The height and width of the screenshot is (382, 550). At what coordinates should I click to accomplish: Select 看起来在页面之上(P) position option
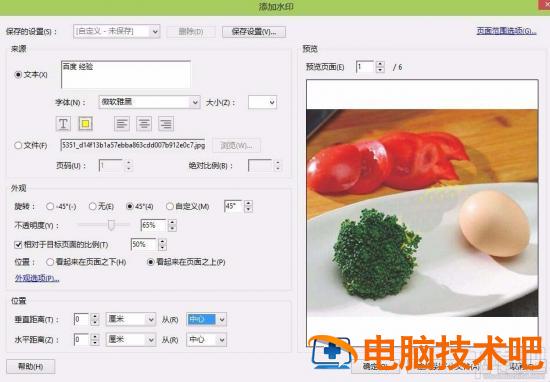pyautogui.click(x=150, y=262)
